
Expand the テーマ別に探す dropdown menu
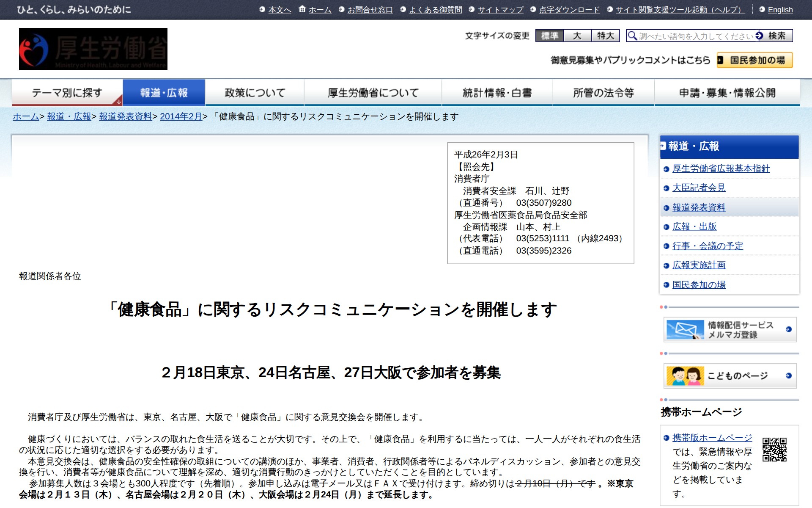click(x=68, y=93)
